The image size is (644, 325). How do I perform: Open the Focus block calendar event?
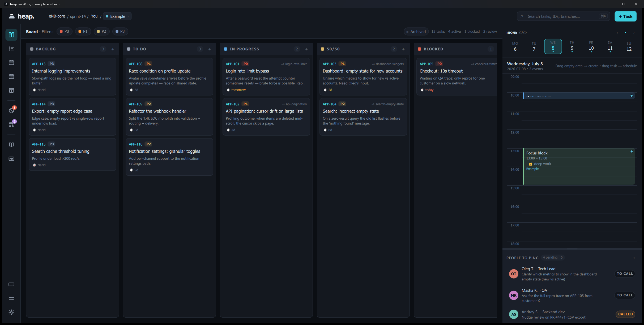579,166
